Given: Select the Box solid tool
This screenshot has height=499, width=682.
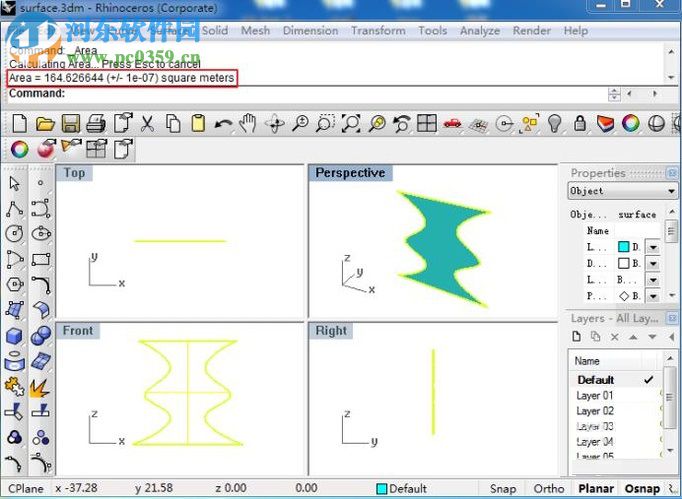Looking at the screenshot, I should [14, 336].
